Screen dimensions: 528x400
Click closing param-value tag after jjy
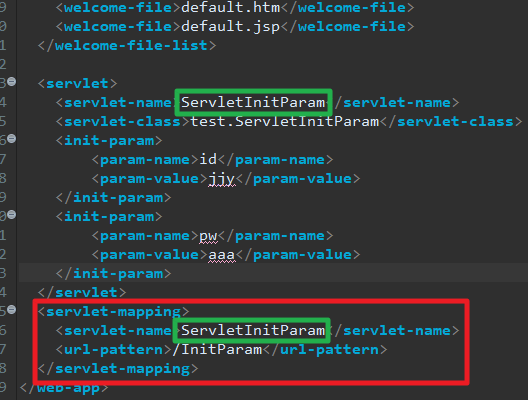[298, 179]
